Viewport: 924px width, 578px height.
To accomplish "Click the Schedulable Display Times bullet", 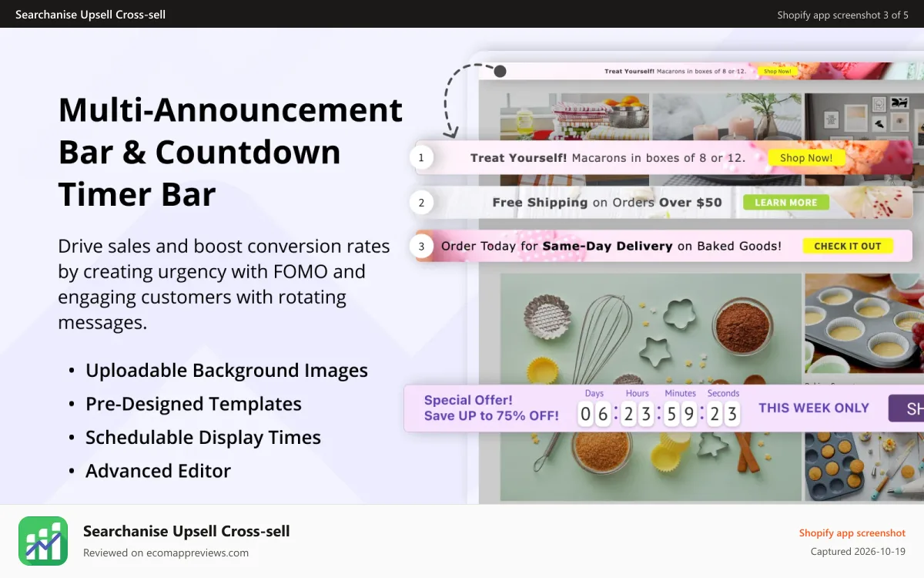I will pyautogui.click(x=203, y=437).
